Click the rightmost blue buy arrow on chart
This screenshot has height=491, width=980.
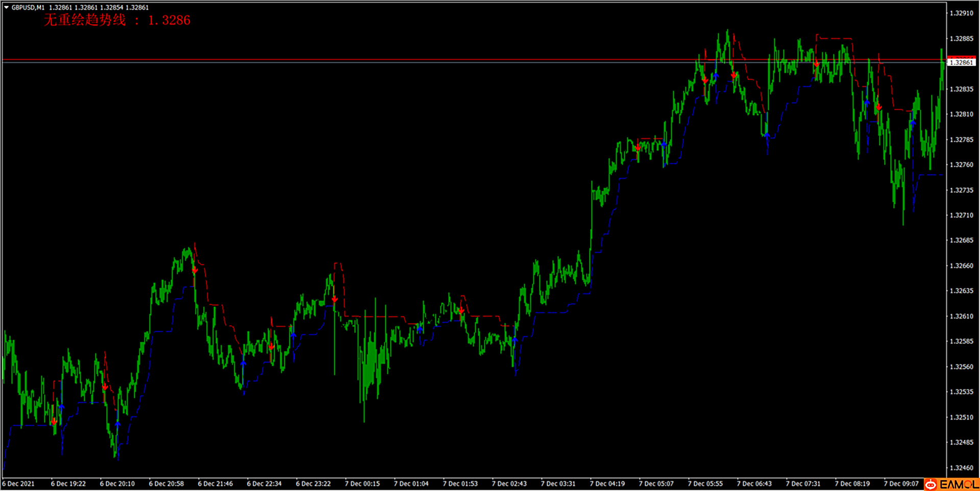click(913, 122)
